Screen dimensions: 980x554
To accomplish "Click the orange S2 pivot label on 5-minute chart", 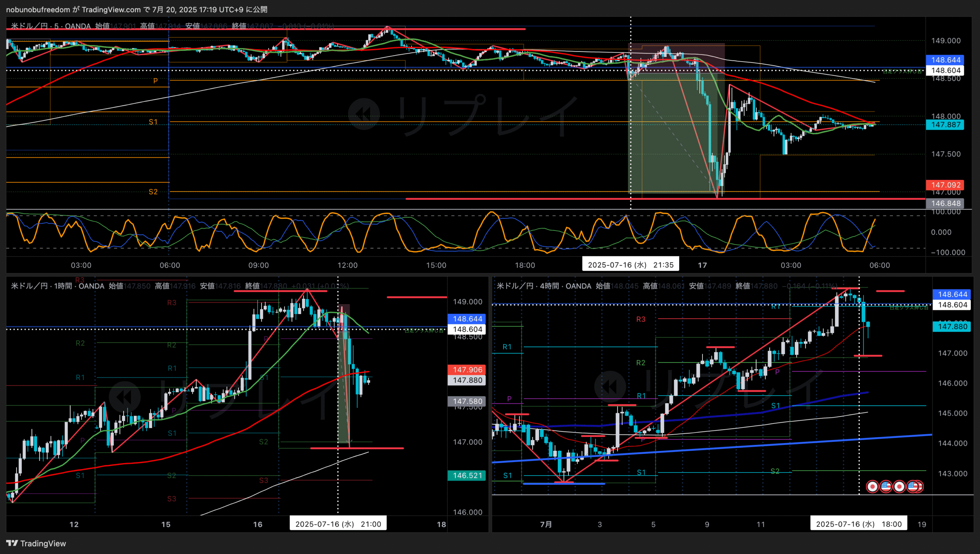I will [153, 192].
